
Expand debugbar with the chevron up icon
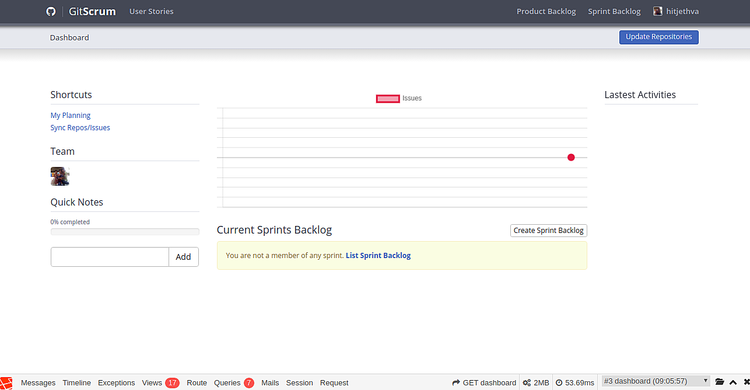(733, 382)
